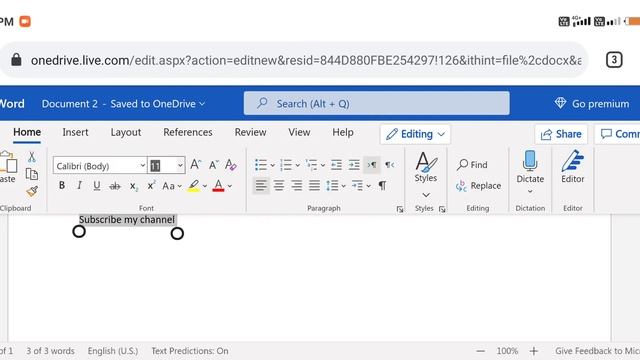Viewport: 640px width, 360px height.
Task: Toggle Superscript formatting
Action: coord(151,185)
